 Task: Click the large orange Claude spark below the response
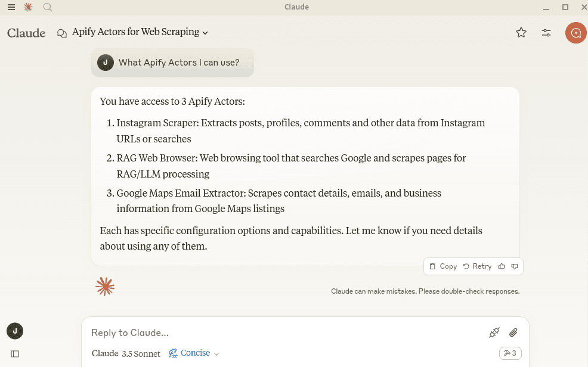105,287
